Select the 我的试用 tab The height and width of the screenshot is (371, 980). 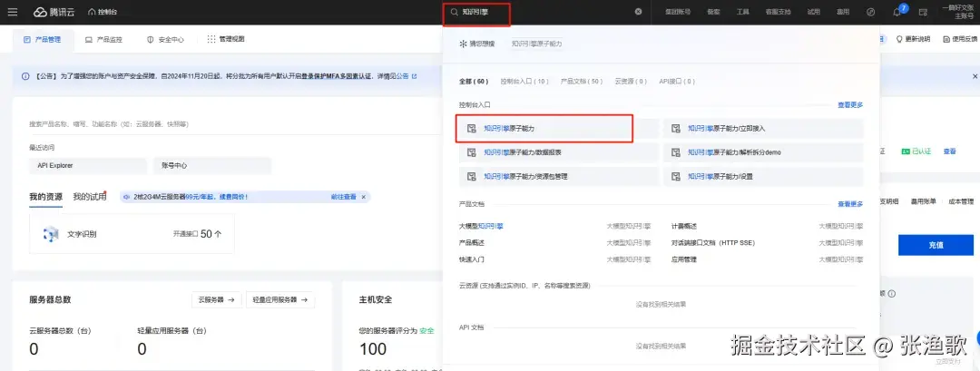pos(89,197)
